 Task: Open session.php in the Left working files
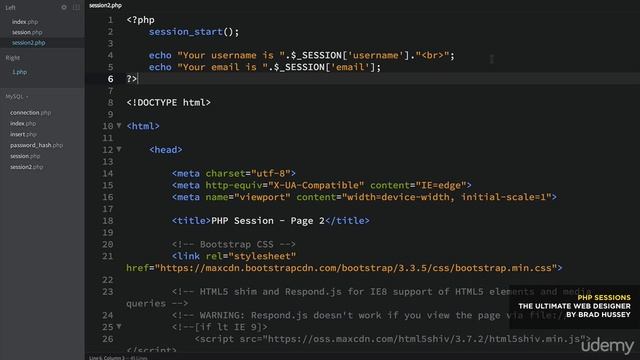[x=27, y=32]
